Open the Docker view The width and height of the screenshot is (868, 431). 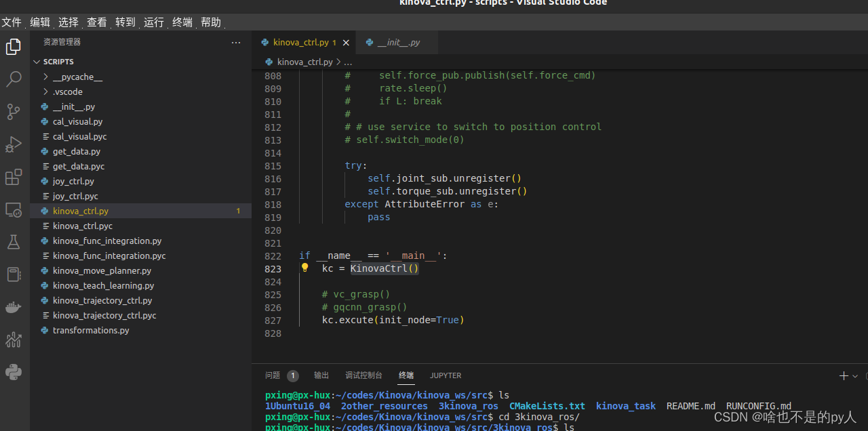point(14,307)
